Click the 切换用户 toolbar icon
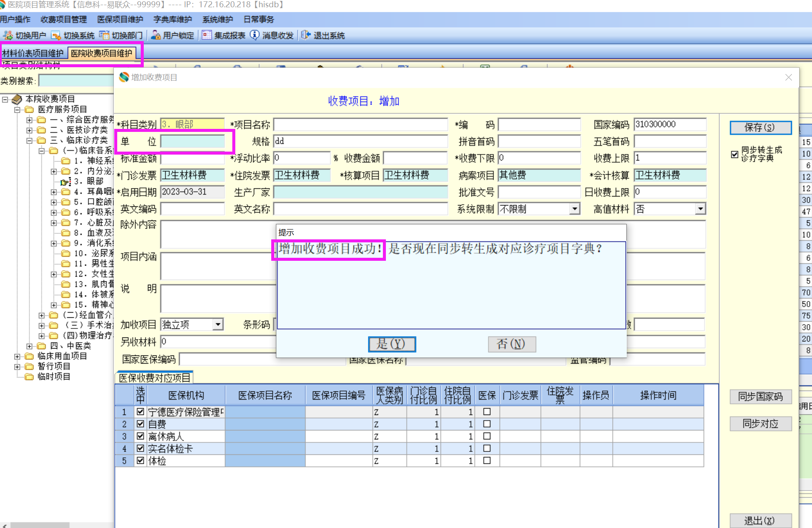Image resolution: width=812 pixels, height=528 pixels. (7, 35)
